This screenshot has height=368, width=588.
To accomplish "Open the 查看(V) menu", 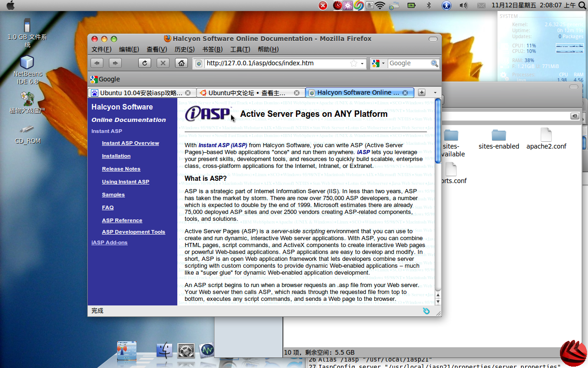I will pyautogui.click(x=157, y=49).
